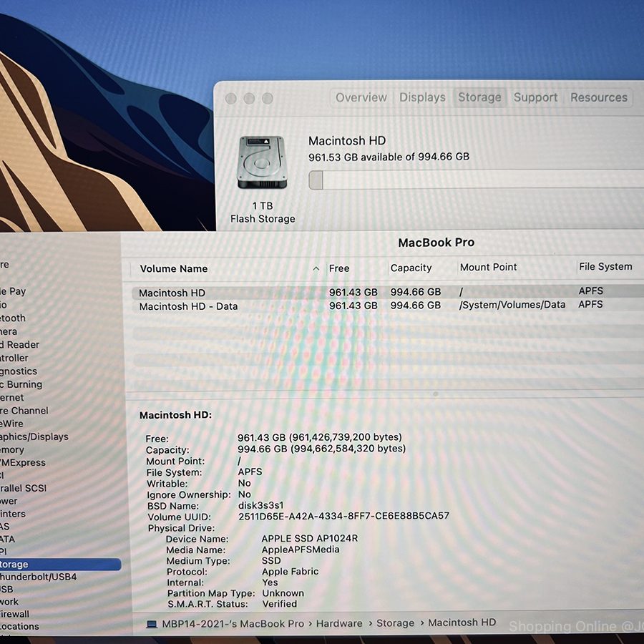644x644 pixels.
Task: Click Macintosh HD in the path bar
Action: tap(462, 623)
